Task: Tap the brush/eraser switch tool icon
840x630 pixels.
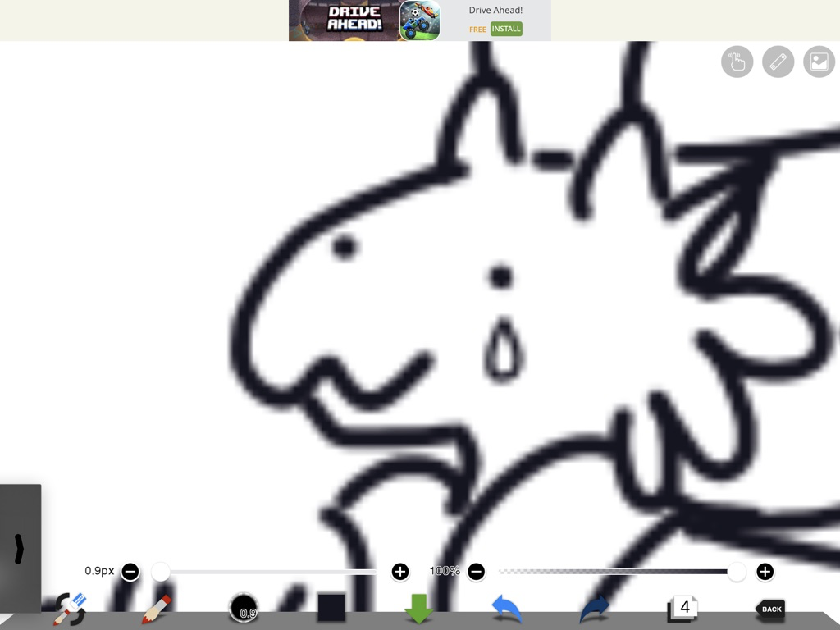Action: 69,609
